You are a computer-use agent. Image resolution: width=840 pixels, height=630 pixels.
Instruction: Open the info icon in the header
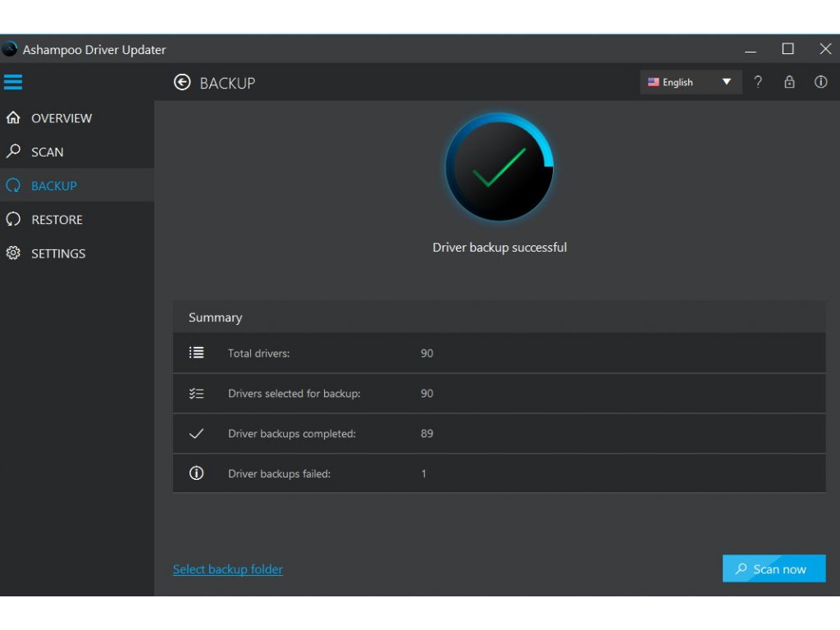click(820, 82)
